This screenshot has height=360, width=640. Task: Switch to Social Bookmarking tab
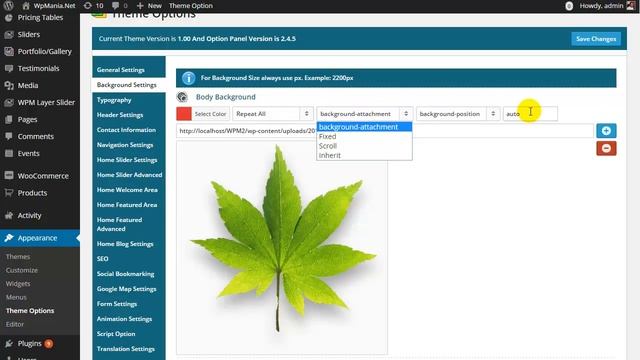pos(129,274)
